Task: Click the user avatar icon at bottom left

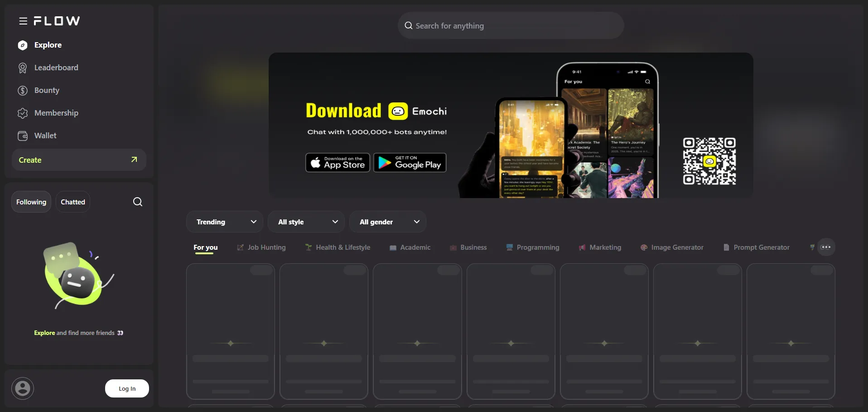Action: click(x=23, y=388)
